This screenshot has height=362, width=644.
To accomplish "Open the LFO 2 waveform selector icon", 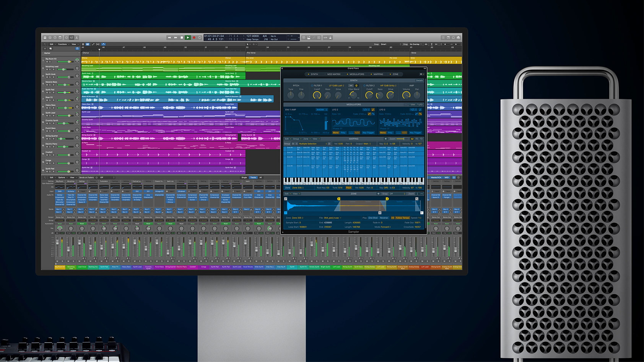I will 366,110.
